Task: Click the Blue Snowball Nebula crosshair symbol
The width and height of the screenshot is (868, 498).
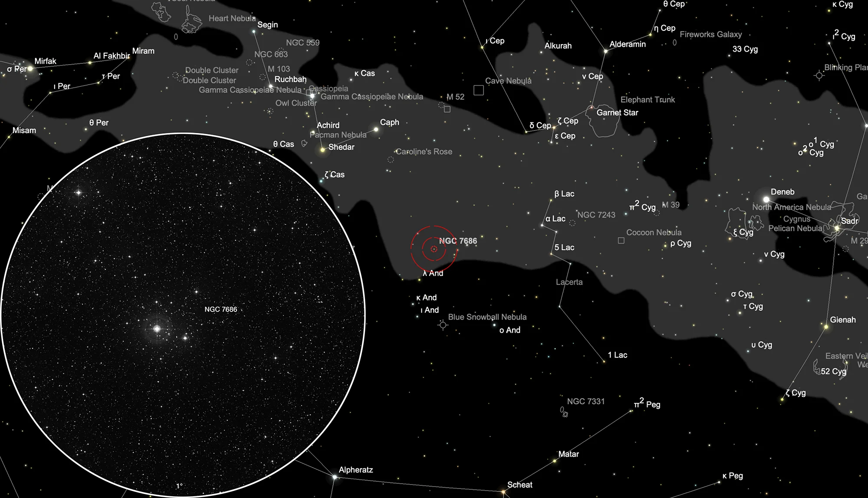Action: click(443, 325)
